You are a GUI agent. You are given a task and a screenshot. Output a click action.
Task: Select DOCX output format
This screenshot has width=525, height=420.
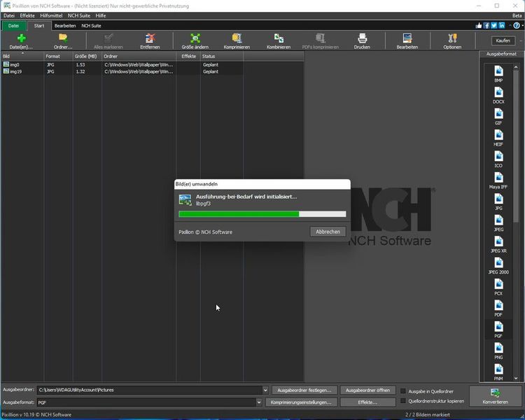click(498, 95)
